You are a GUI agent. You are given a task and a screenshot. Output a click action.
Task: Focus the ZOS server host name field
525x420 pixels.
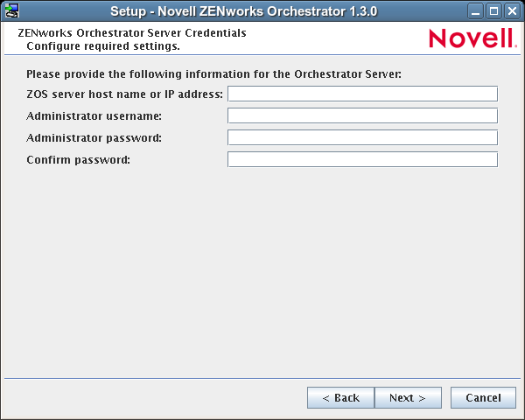[x=362, y=94]
